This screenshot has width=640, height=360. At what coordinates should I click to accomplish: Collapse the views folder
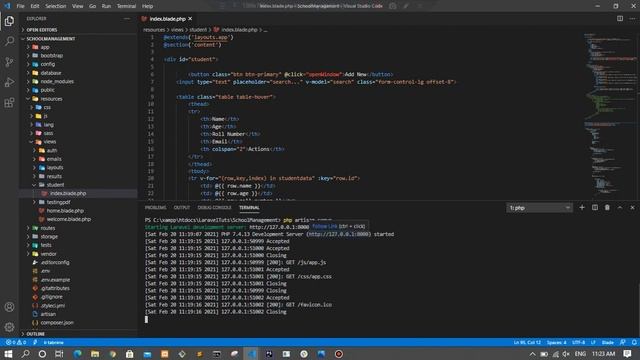click(x=49, y=142)
